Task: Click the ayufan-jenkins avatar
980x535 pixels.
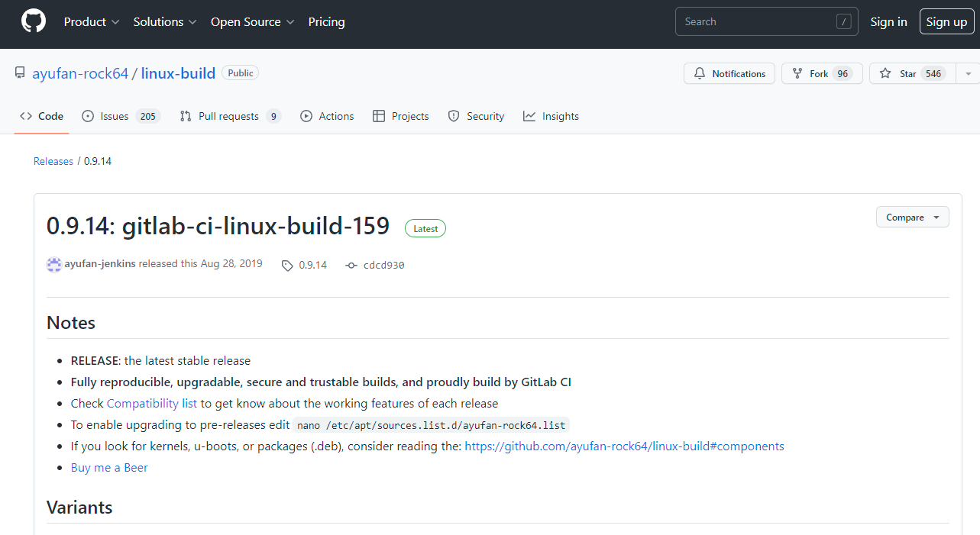Action: 54,265
